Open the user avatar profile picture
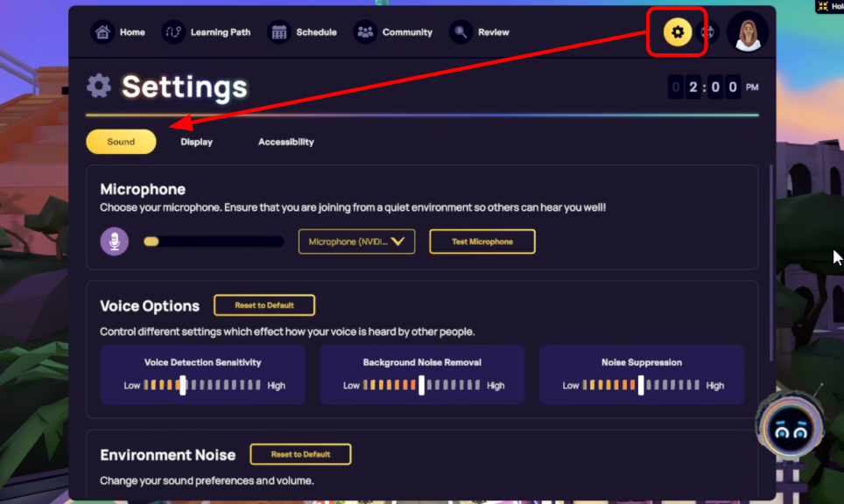Viewport: 844px width, 504px height. (747, 33)
